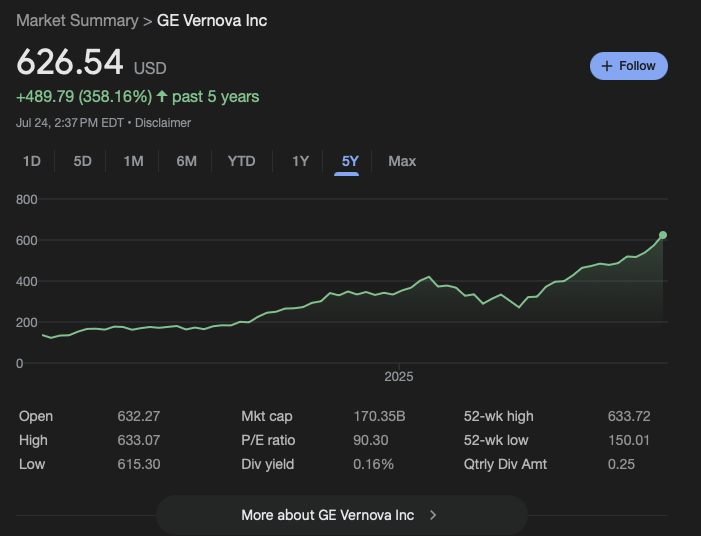701x536 pixels.
Task: Click the green endpoint dot on chart
Action: (663, 235)
